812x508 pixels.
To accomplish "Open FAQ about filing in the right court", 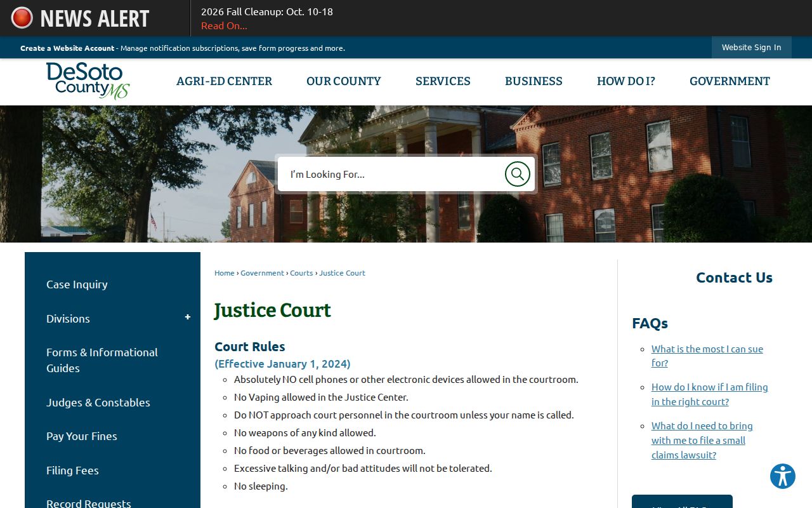I will tap(709, 394).
